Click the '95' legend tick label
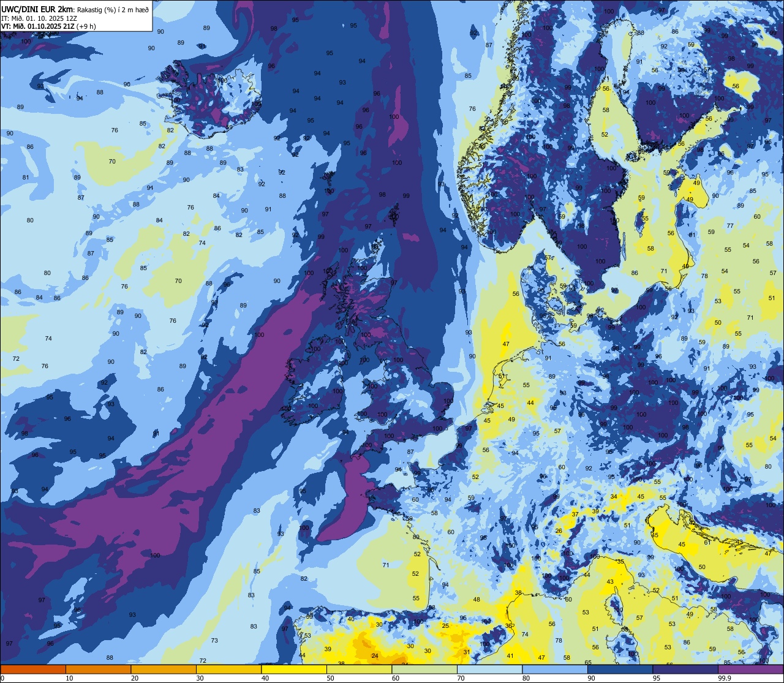Screen dimensions: 784x683 657,678
